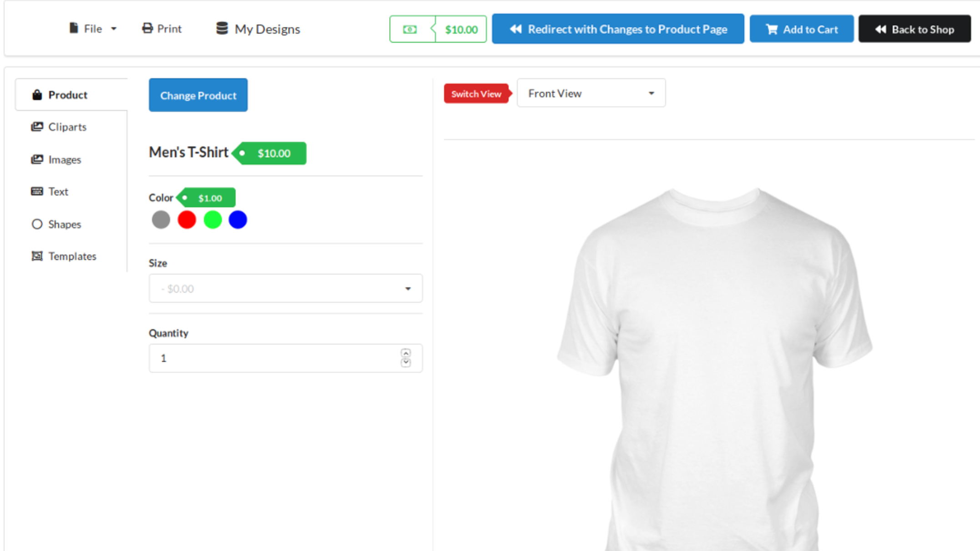Select the red color swatch
The width and height of the screenshot is (980, 551).
point(187,220)
